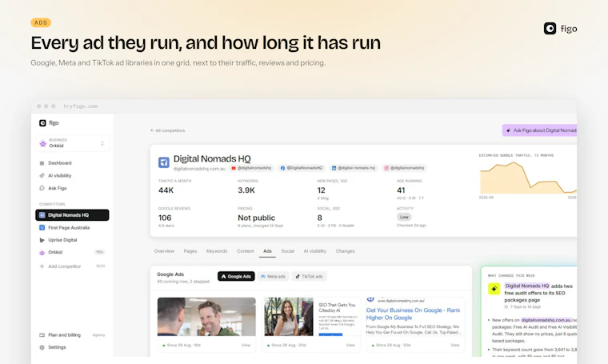
Task: Switch to the AI visibility tab
Action: 315,251
